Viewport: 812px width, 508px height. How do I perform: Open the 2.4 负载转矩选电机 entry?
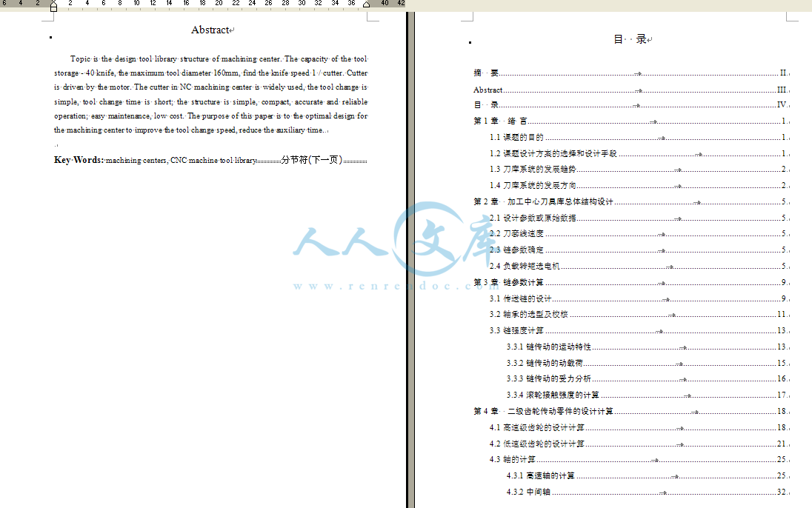[x=639, y=266]
